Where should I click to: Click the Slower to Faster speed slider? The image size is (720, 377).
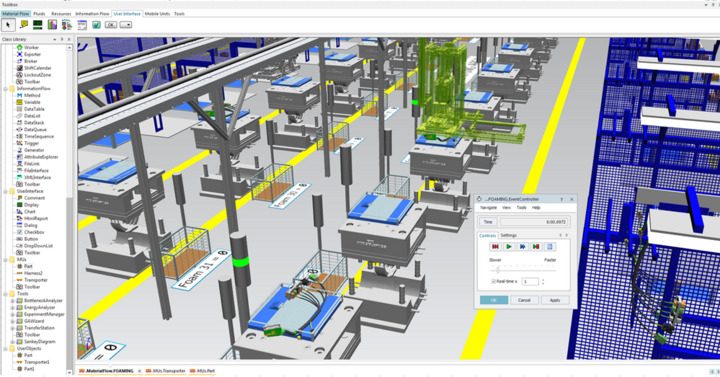tap(523, 270)
